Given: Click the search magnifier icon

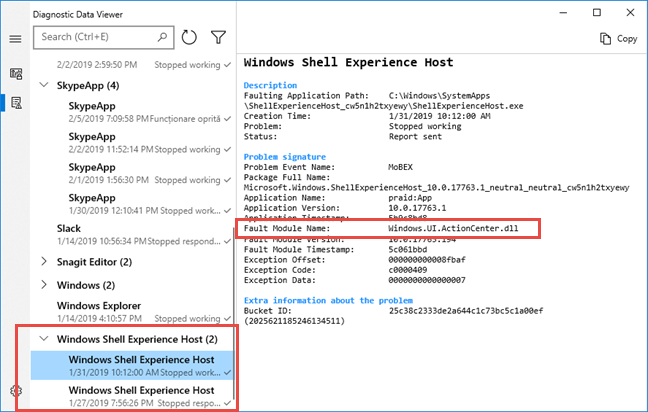Looking at the screenshot, I should [162, 37].
